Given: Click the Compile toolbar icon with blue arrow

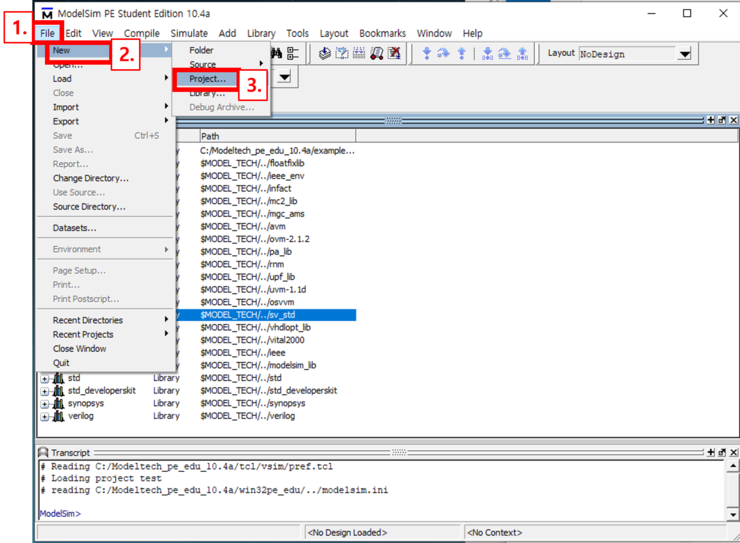Looking at the screenshot, I should tap(324, 53).
